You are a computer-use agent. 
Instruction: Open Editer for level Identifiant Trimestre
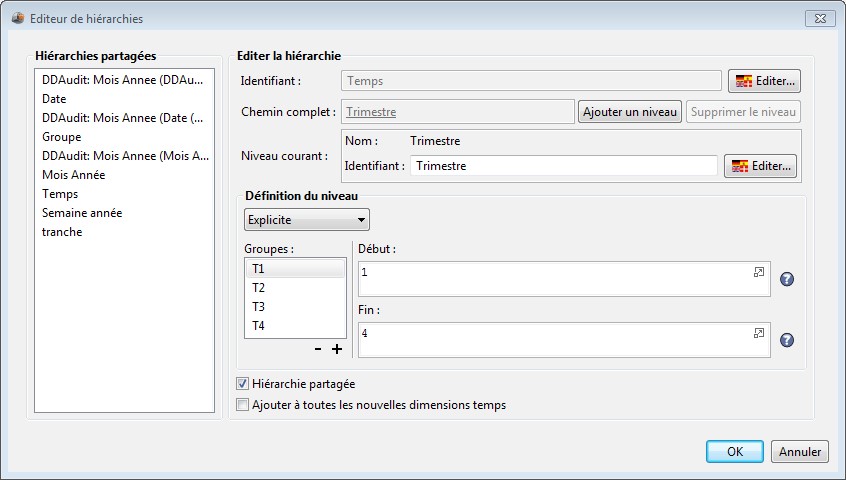pyautogui.click(x=760, y=166)
